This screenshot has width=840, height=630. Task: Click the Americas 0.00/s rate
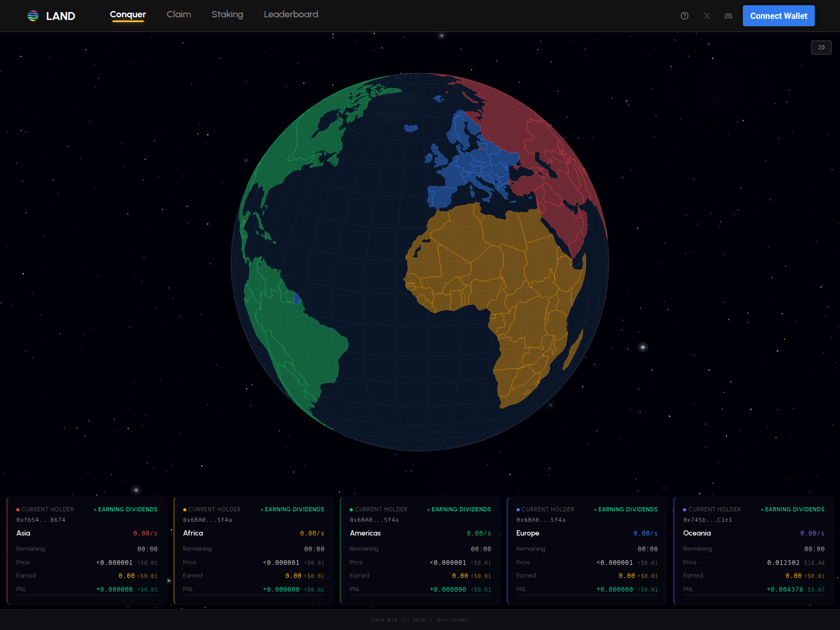coord(479,533)
